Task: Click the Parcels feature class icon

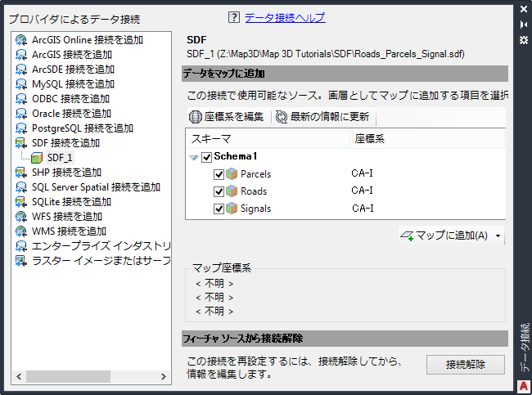Action: tap(232, 174)
